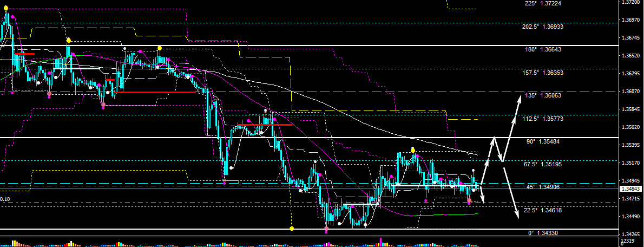Click price axis value 1.35395

click(632, 145)
